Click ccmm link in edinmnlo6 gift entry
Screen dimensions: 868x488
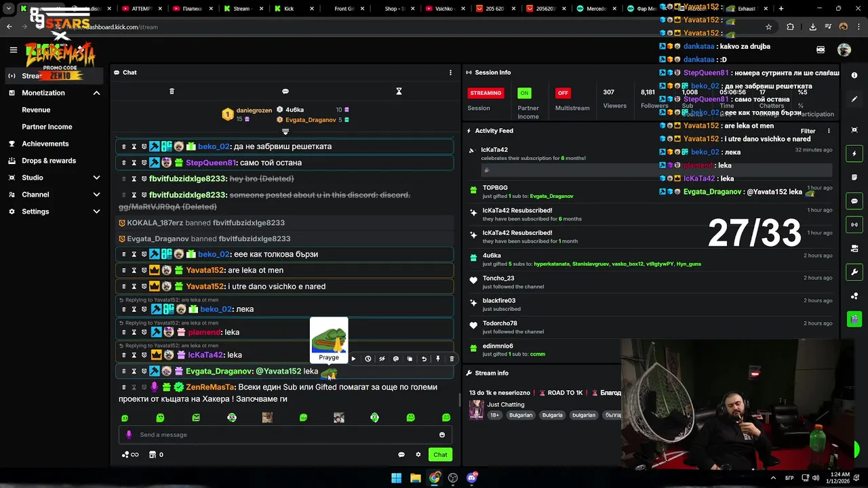pos(538,354)
